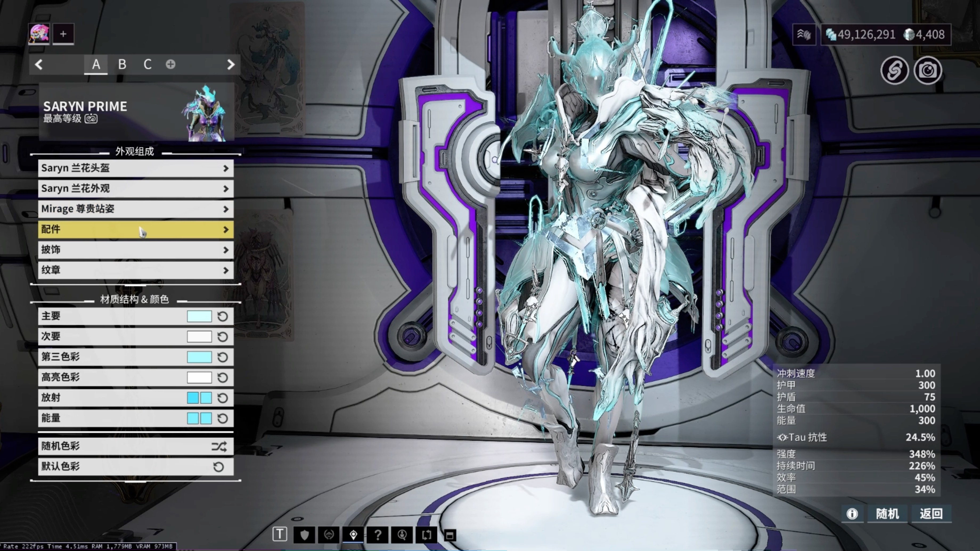
Task: Select appearance config tab C
Action: click(x=148, y=64)
